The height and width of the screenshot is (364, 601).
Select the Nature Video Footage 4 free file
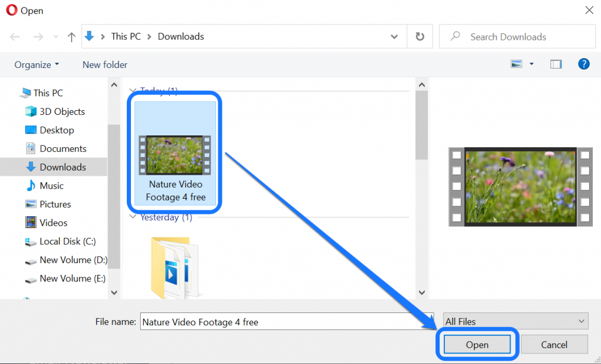click(x=175, y=153)
